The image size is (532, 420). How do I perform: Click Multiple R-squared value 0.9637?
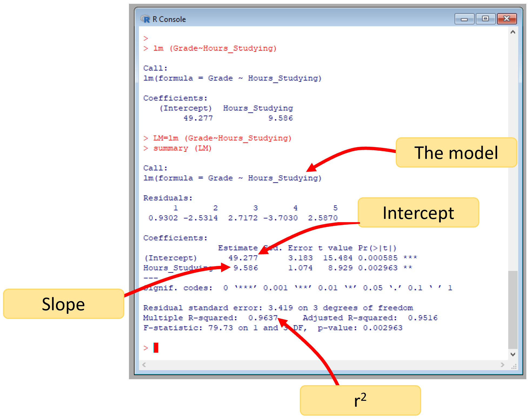(x=263, y=318)
